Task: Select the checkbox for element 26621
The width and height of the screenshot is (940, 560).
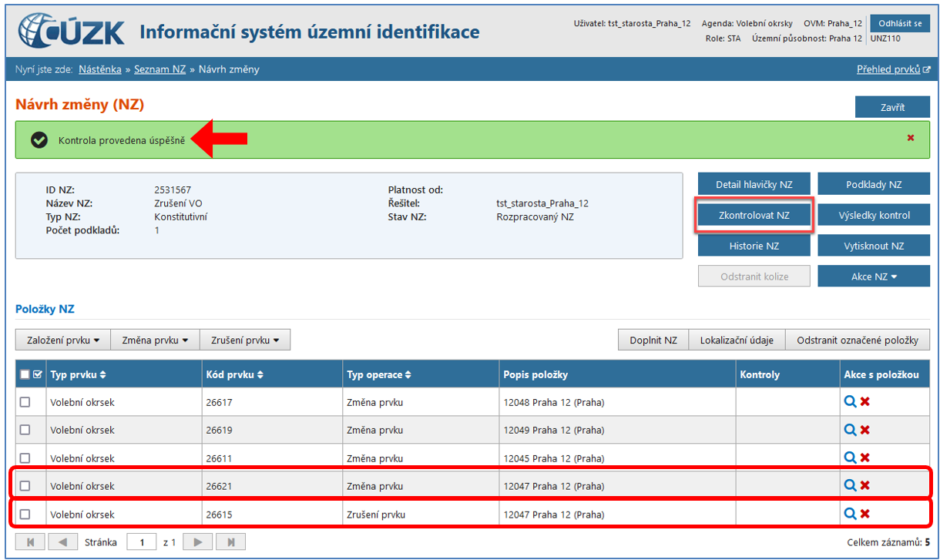Action: tap(25, 486)
